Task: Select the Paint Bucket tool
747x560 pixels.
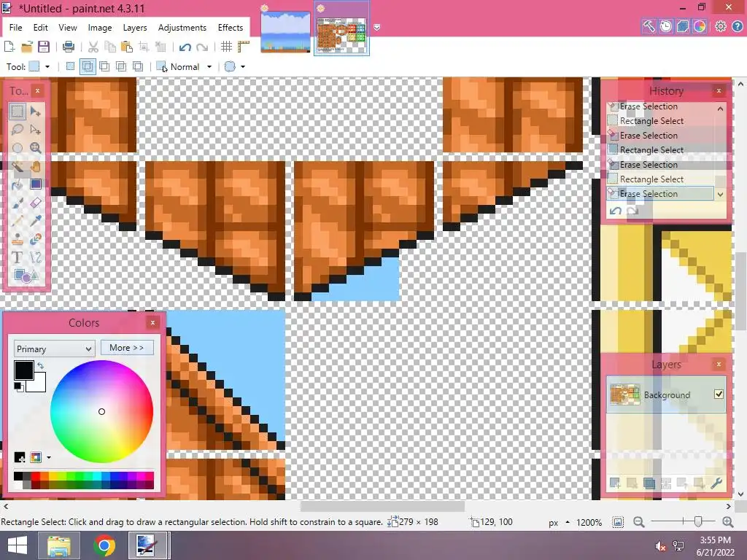Action: coord(18,184)
